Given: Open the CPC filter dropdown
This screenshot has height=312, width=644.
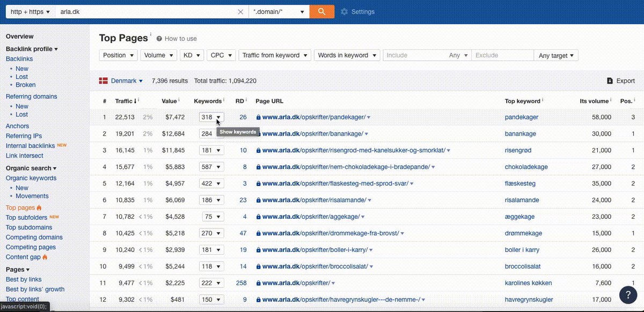Looking at the screenshot, I should (221, 55).
